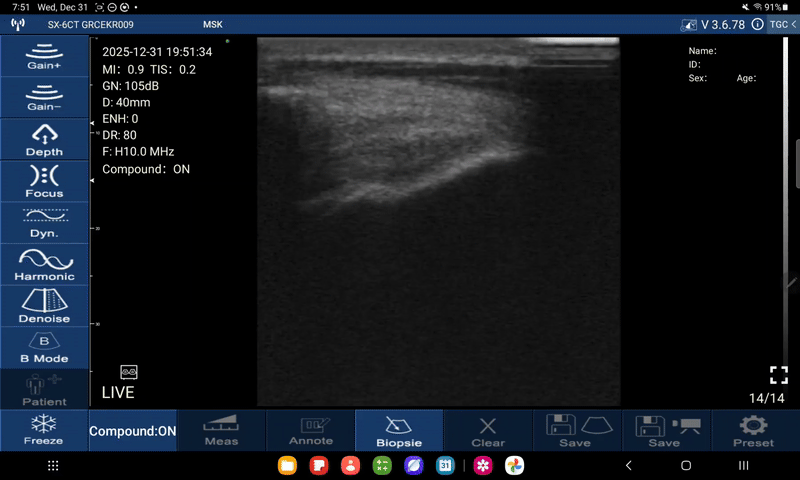The image size is (800, 480).
Task: Open the yellow Files app in taskbar
Action: (287, 465)
